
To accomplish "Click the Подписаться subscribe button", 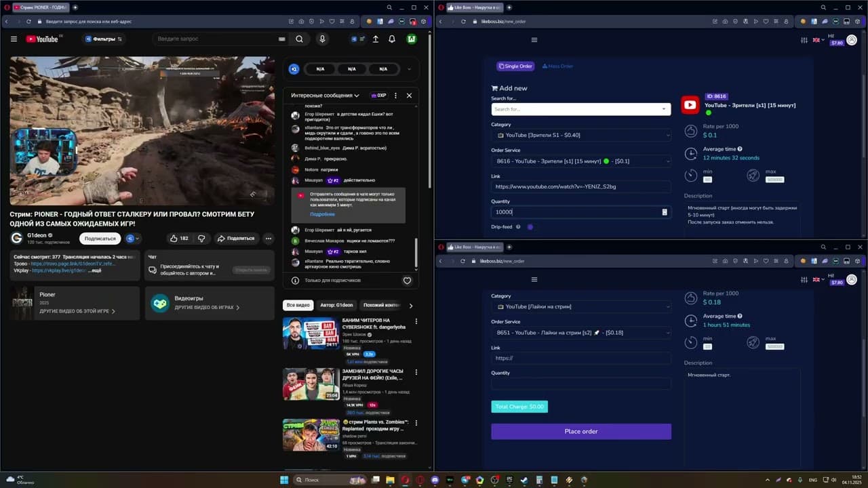I will 100,239.
